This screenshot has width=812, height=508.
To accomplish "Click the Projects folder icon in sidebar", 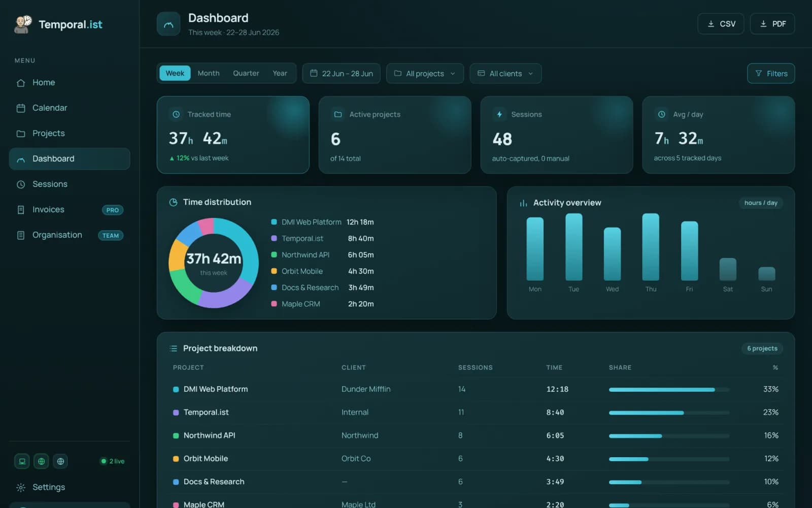I will [x=21, y=134].
